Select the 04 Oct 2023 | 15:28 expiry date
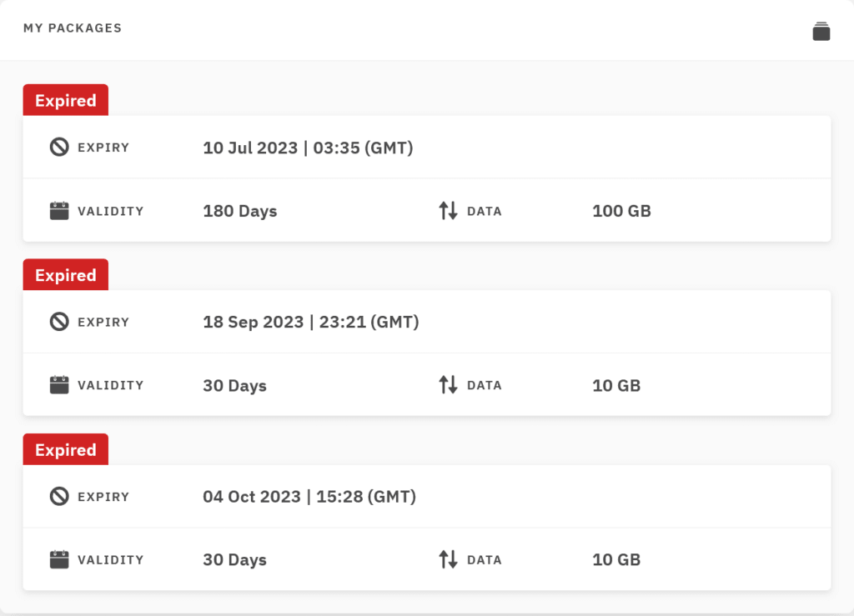Image resolution: width=854 pixels, height=616 pixels. click(309, 497)
